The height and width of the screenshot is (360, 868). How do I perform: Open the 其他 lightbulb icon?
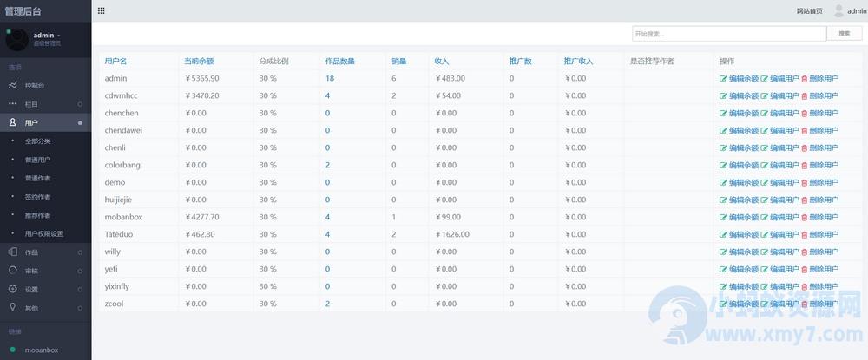tap(13, 307)
